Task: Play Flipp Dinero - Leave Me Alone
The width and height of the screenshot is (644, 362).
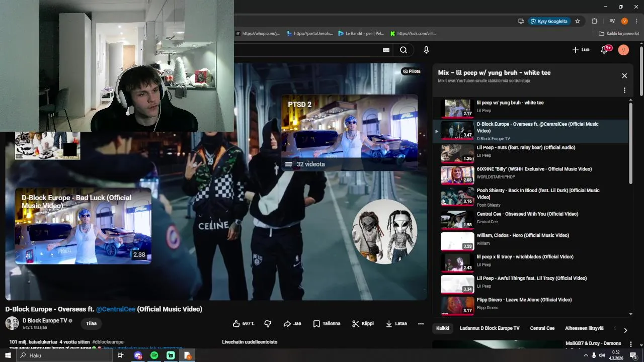Action: 531,306
